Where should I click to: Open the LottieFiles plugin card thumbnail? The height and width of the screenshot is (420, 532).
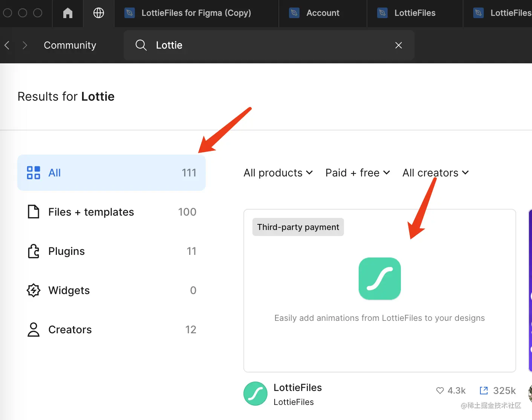pos(380,291)
